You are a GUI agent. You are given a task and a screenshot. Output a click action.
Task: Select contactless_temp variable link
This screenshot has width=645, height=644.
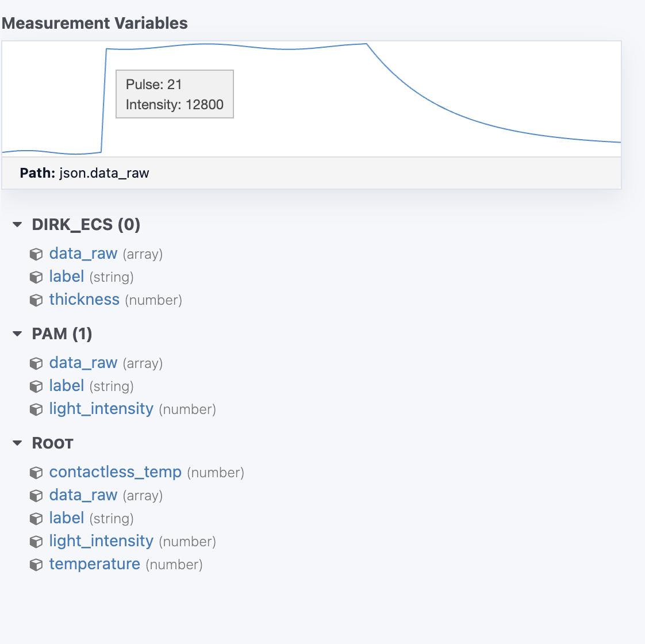coord(115,472)
